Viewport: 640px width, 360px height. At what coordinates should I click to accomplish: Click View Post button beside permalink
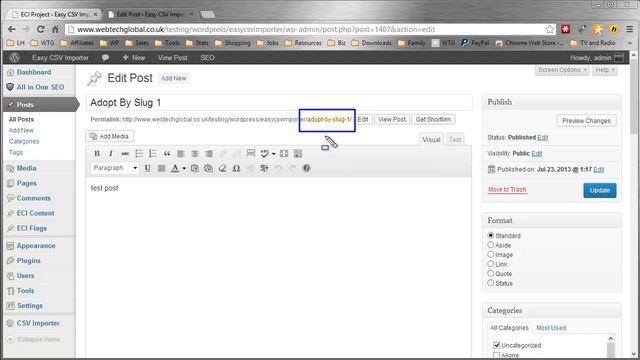point(392,120)
